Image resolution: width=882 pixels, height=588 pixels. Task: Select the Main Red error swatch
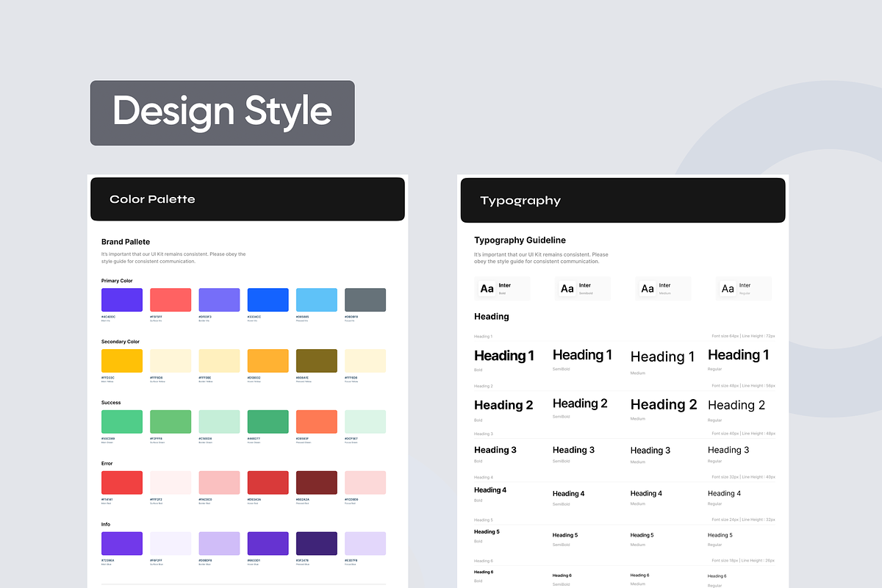122,483
